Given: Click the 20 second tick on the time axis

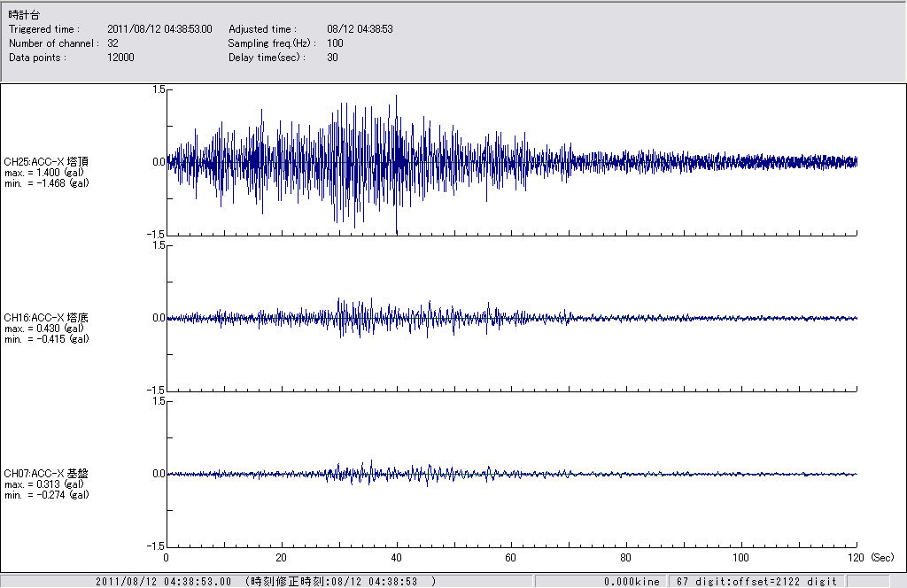Looking at the screenshot, I should point(281,559).
